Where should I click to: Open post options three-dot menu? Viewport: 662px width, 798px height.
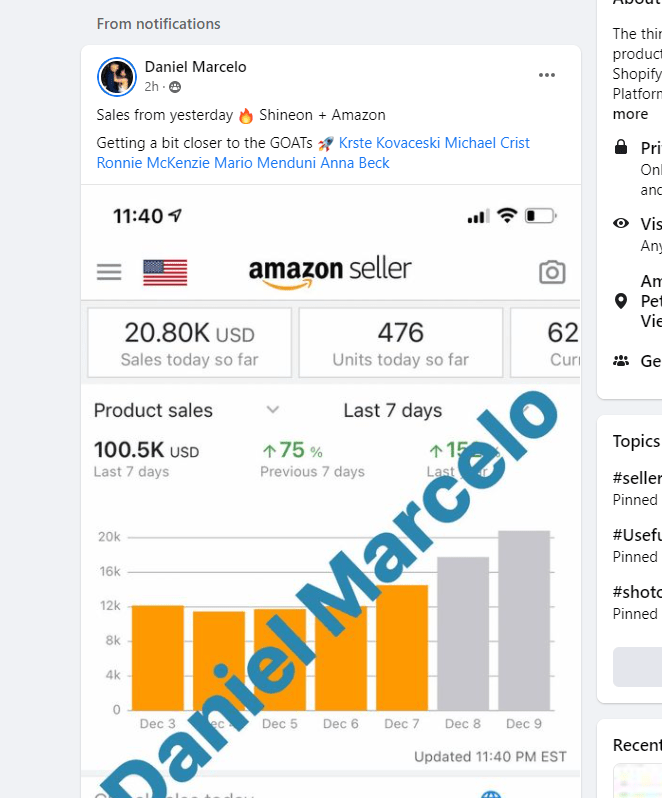click(x=546, y=75)
